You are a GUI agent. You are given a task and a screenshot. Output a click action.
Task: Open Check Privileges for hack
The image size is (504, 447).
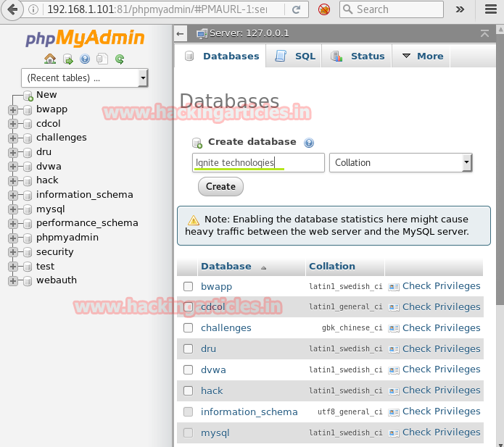441,390
